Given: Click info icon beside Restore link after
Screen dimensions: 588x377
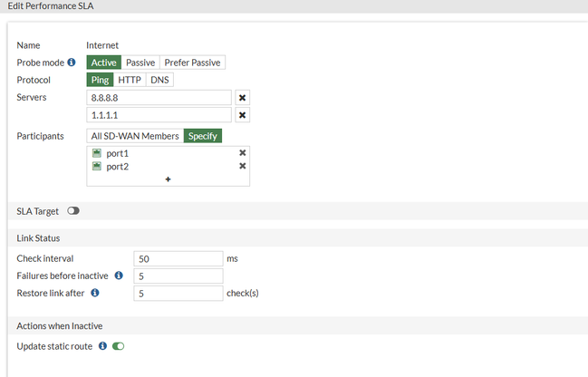Looking at the screenshot, I should (x=95, y=293).
